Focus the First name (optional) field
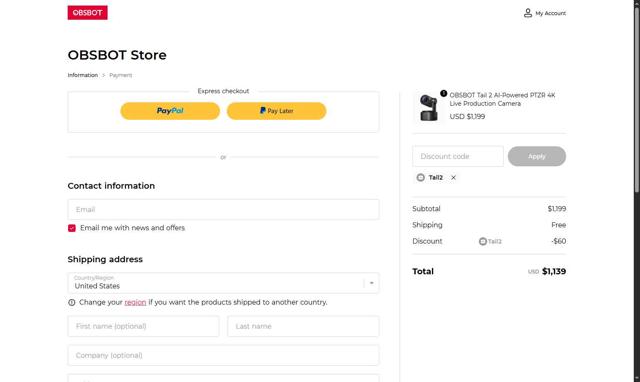 click(143, 326)
